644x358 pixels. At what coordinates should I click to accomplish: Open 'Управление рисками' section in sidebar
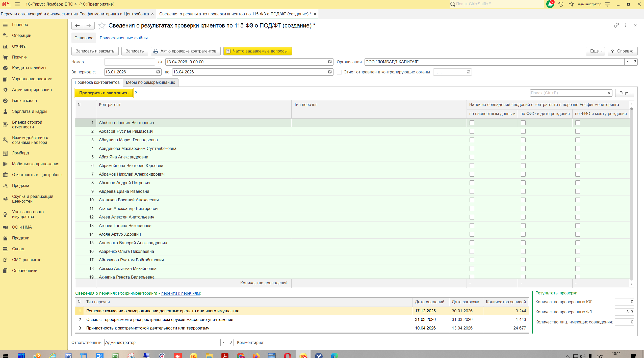(32, 79)
